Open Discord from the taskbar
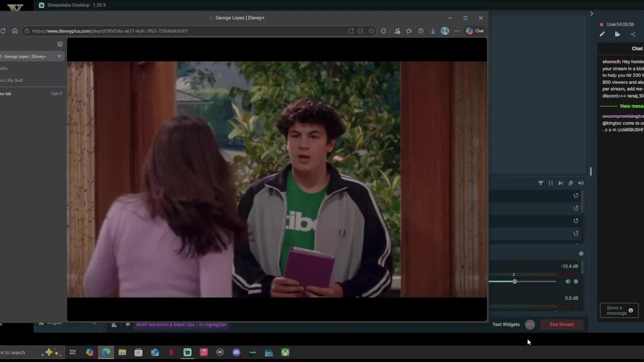644x362 pixels. click(x=236, y=352)
